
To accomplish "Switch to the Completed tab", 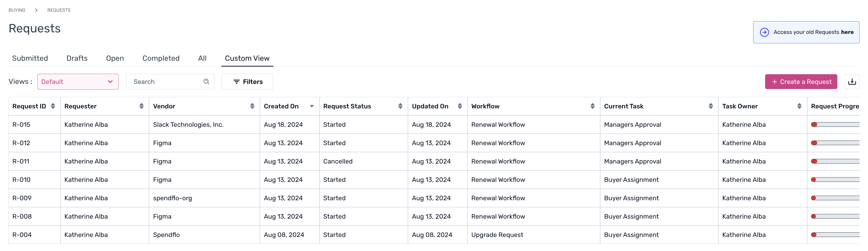I will coord(161,58).
